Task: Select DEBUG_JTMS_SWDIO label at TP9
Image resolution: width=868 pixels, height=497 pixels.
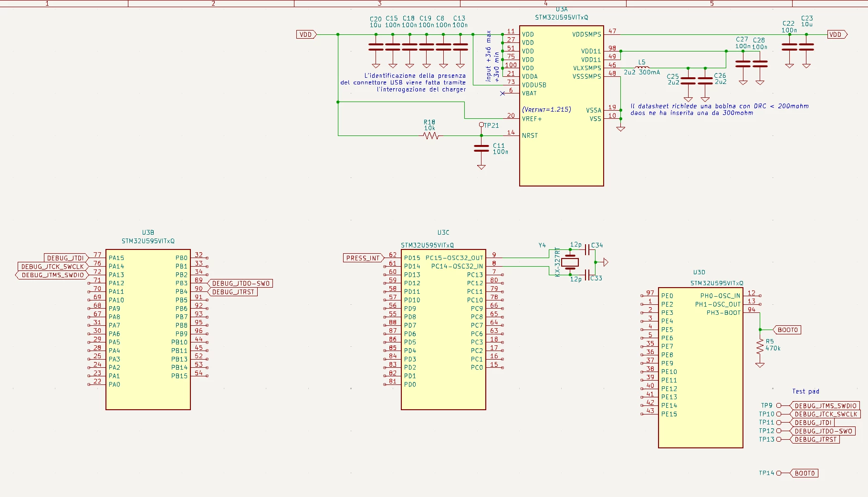Action: point(825,406)
